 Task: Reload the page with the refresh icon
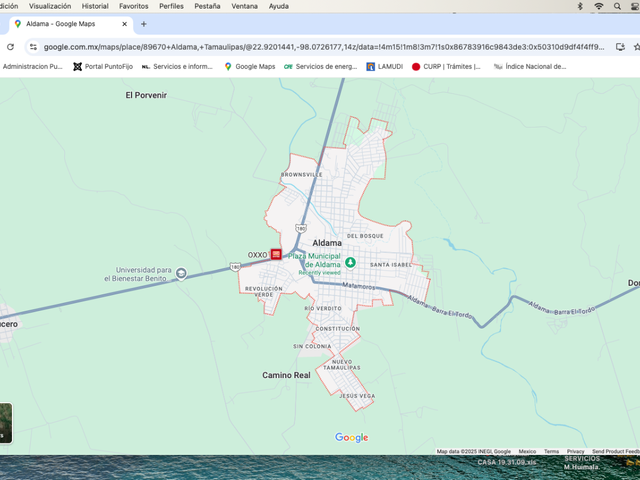pos(11,47)
